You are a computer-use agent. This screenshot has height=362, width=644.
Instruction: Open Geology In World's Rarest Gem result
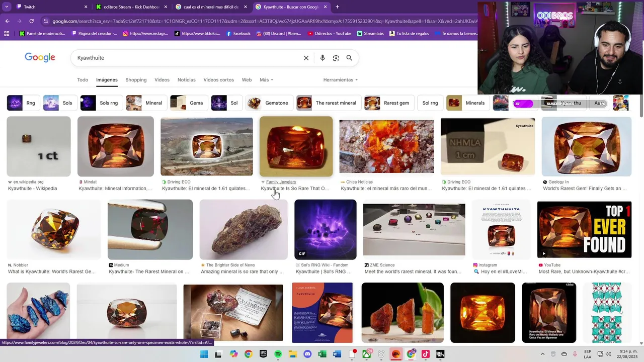(x=585, y=189)
